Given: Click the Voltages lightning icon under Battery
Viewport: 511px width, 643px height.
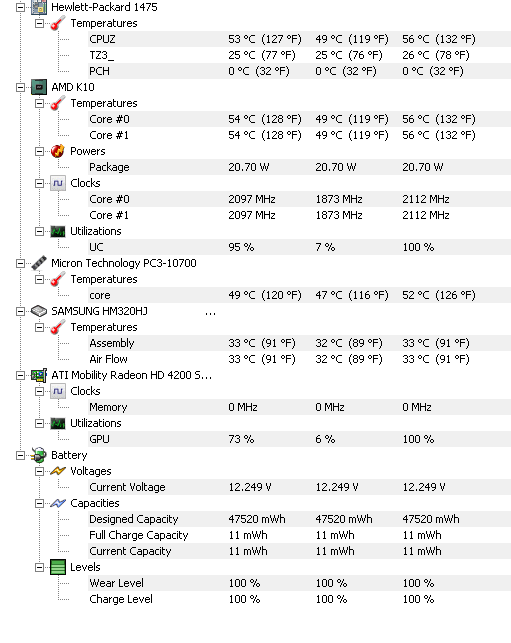Looking at the screenshot, I should [58, 471].
